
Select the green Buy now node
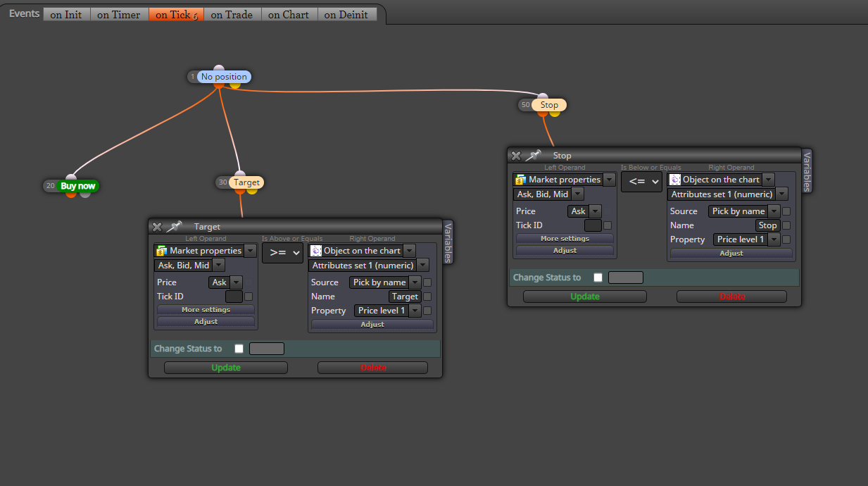pyautogui.click(x=77, y=186)
